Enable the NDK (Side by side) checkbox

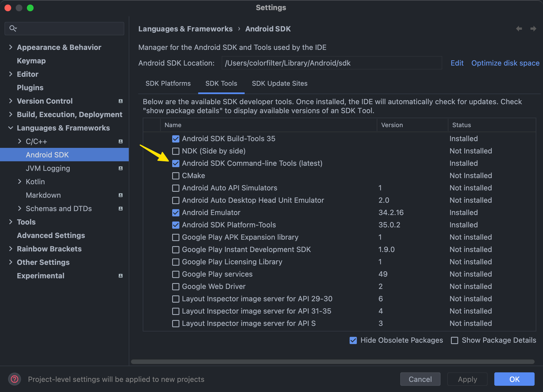click(x=176, y=151)
